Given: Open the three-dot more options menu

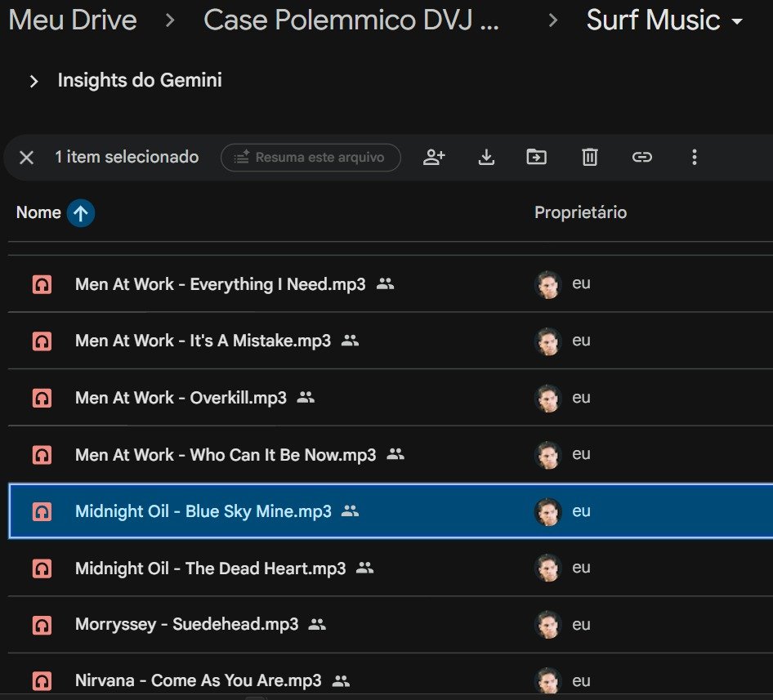Looking at the screenshot, I should [695, 157].
